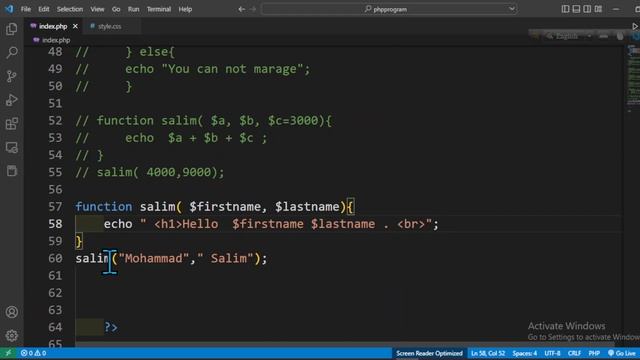Click the 'function' keyword on line 57
The width and height of the screenshot is (640, 360).
tap(104, 207)
